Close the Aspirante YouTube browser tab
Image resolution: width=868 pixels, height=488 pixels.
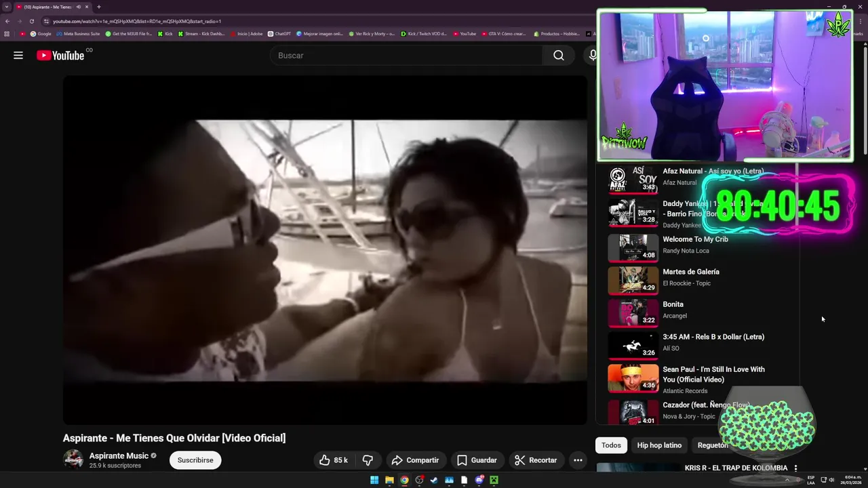click(87, 7)
